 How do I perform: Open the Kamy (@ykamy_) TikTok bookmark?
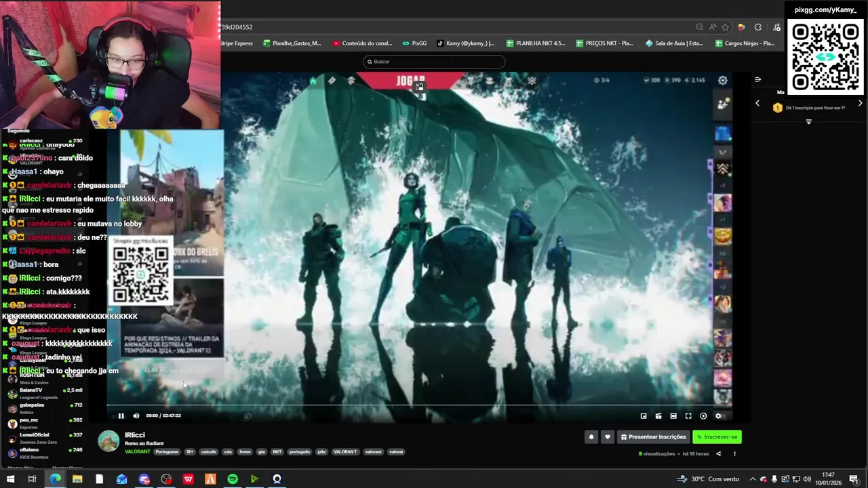(466, 43)
